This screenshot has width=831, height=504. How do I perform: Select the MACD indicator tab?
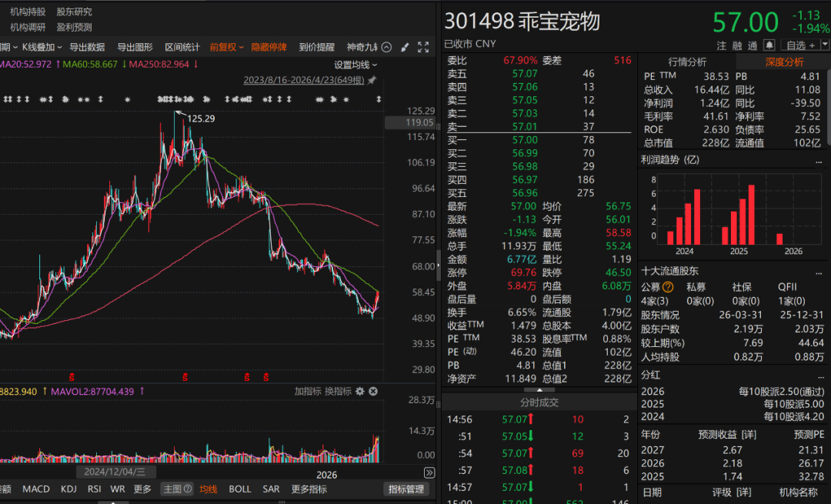(x=36, y=489)
